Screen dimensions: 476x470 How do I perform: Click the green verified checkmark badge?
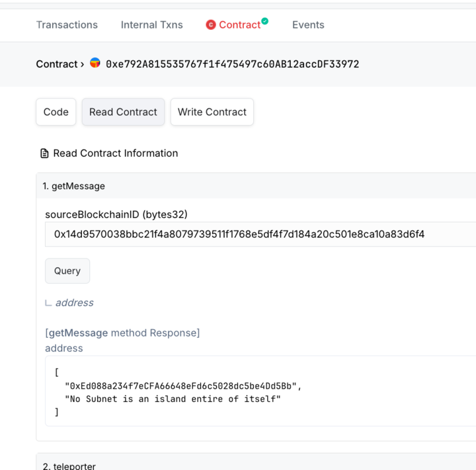point(264,21)
